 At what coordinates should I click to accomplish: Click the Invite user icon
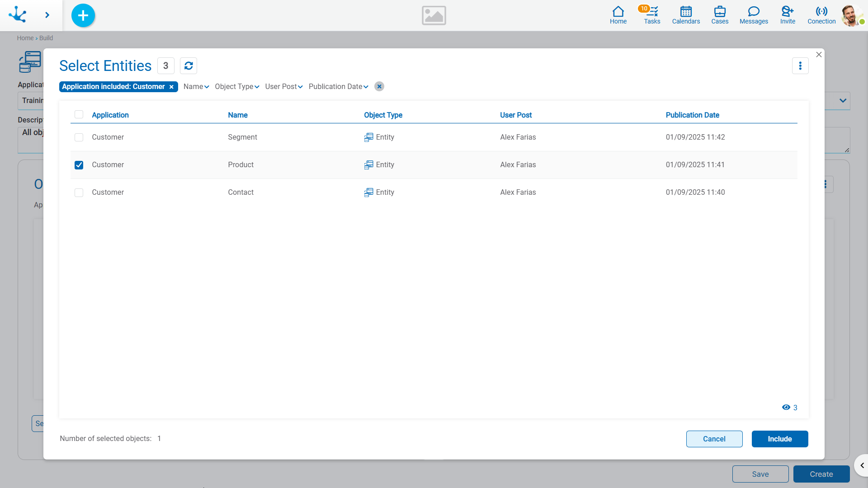pos(787,15)
